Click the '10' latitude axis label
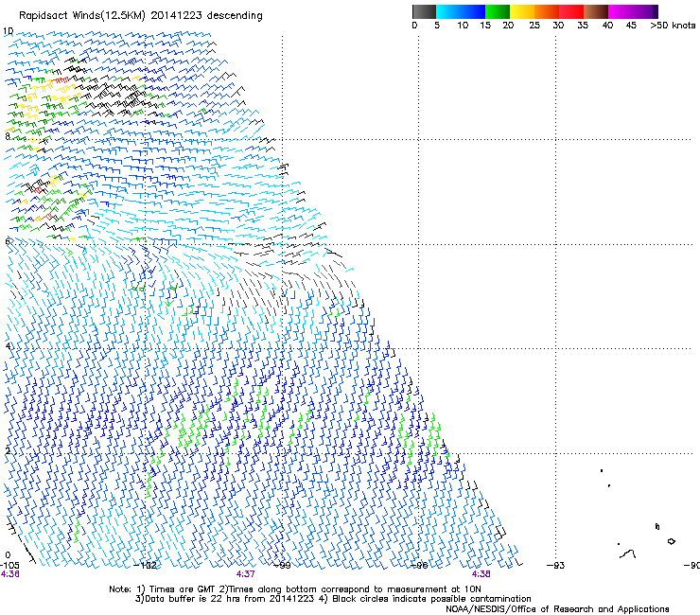Viewport: 700px width, 615px height. pyautogui.click(x=8, y=31)
